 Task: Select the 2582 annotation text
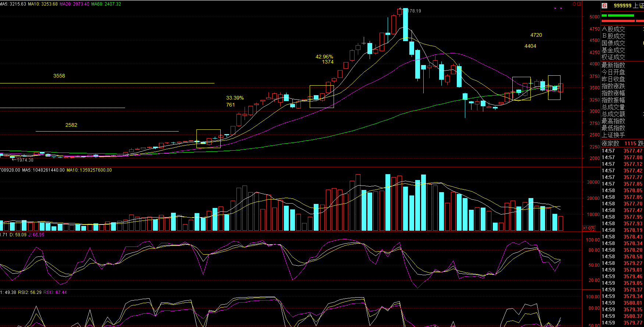click(71, 125)
